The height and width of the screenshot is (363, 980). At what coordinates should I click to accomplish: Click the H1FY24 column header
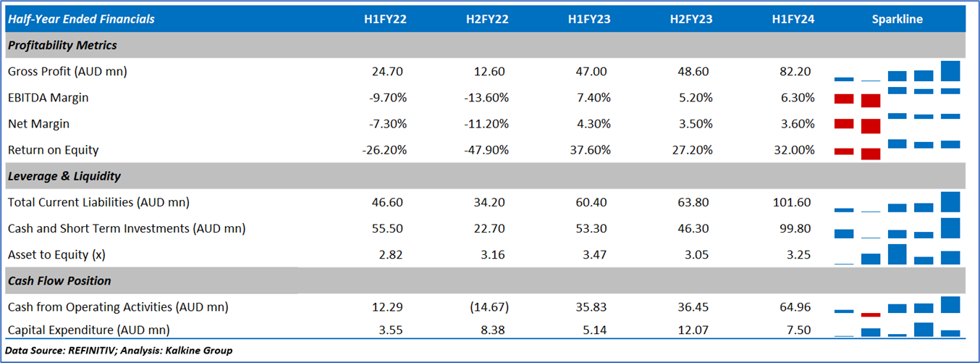coord(793,20)
